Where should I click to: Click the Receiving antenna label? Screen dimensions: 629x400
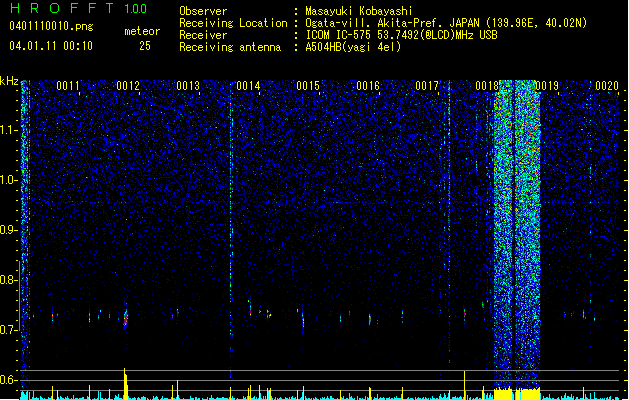click(230, 47)
